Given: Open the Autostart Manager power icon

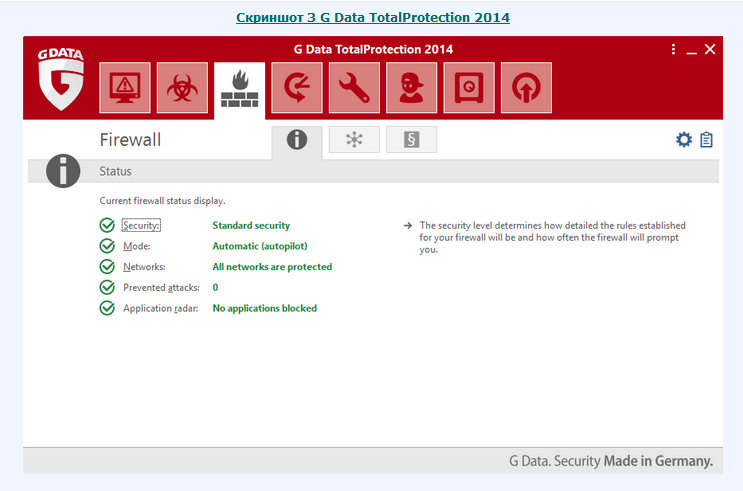Looking at the screenshot, I should tap(526, 88).
